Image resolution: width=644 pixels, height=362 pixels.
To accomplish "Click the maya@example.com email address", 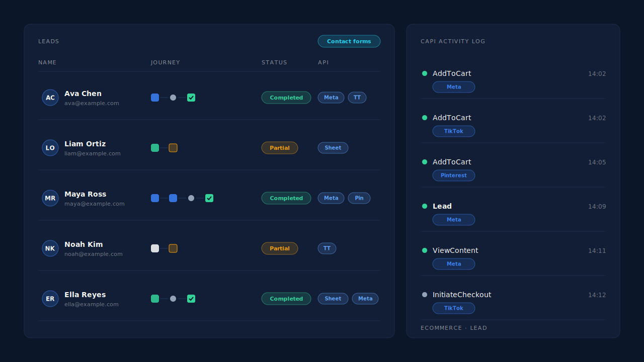I will (95, 204).
